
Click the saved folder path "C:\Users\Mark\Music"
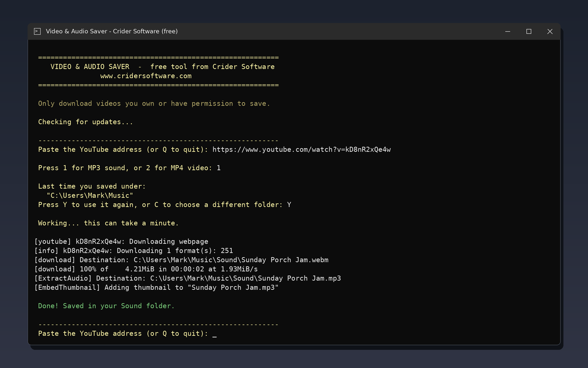point(90,195)
